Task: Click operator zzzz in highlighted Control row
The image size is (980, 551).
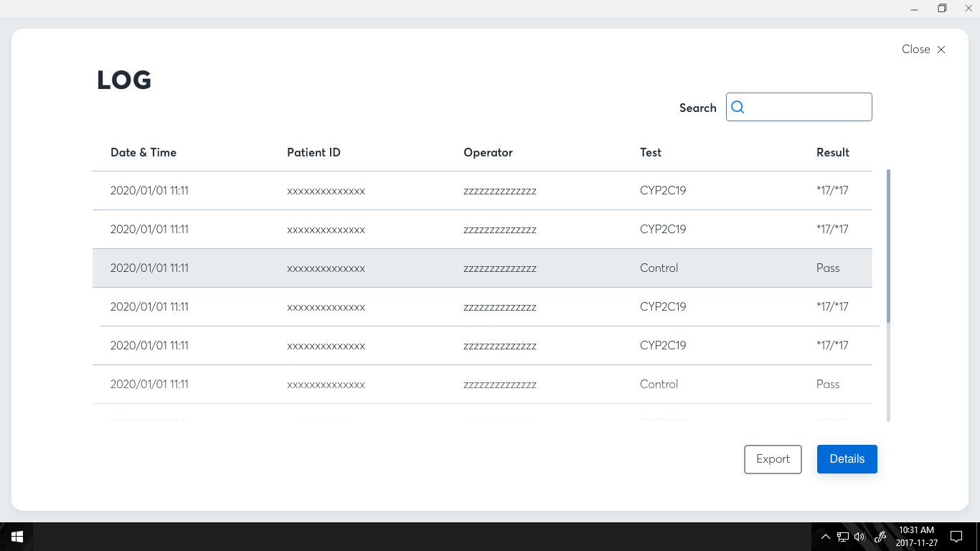Action: [x=500, y=268]
